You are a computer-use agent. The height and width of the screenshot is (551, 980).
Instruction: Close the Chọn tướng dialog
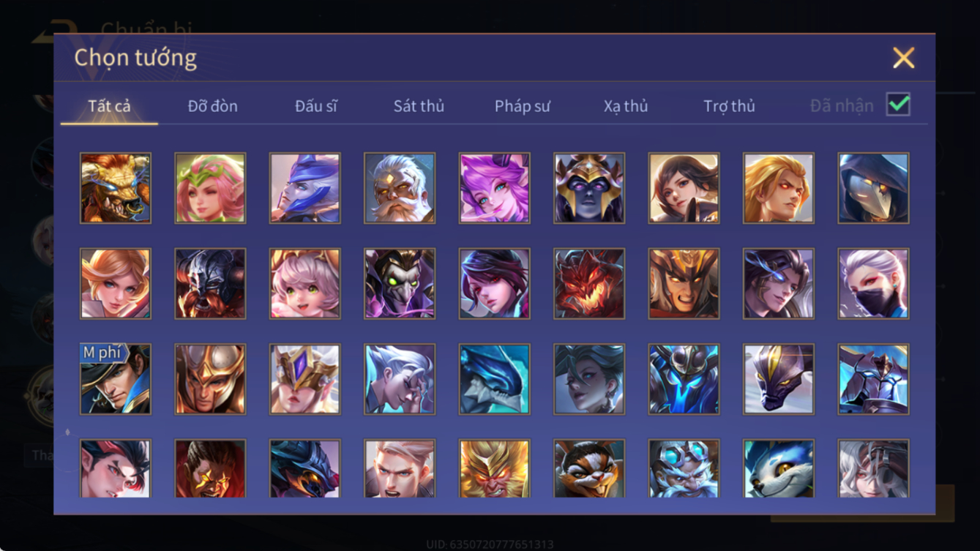click(x=904, y=58)
